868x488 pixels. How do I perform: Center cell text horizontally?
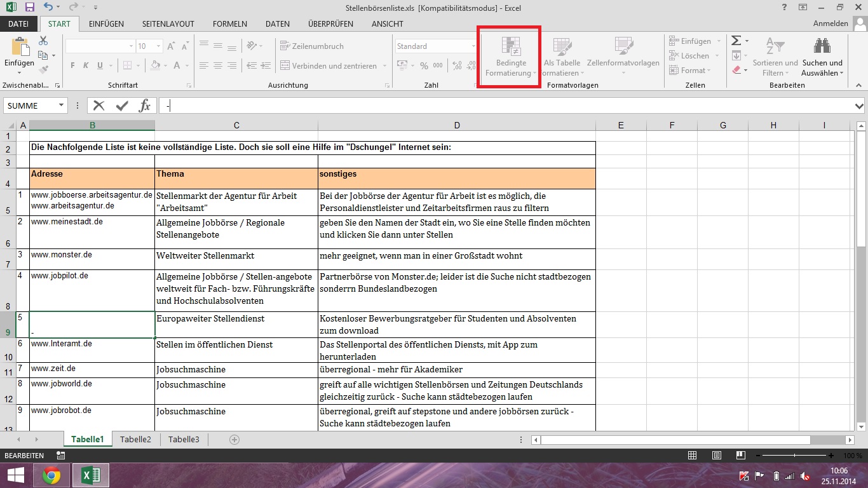(x=218, y=65)
